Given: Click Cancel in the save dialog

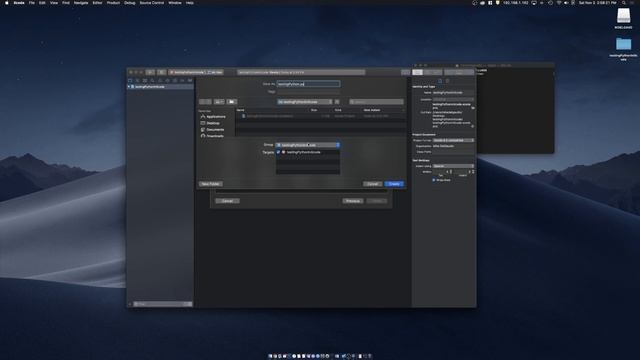Looking at the screenshot, I should (x=372, y=184).
